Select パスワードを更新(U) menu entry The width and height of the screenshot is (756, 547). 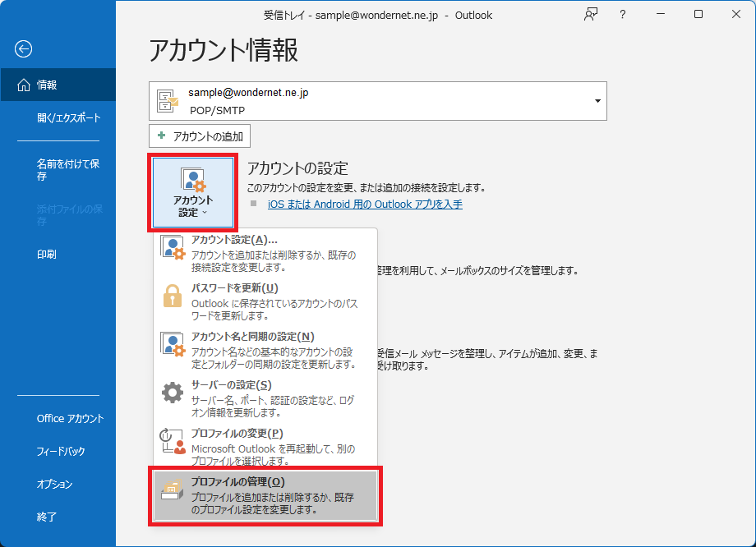265,301
